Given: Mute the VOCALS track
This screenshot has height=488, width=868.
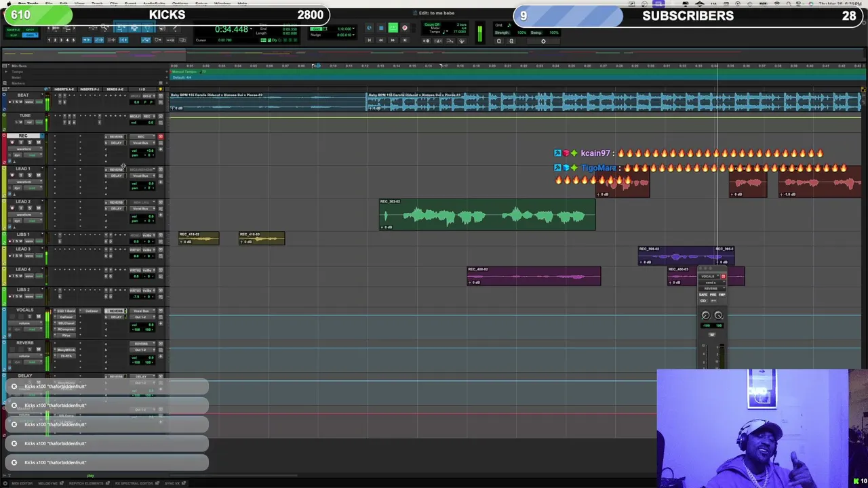Looking at the screenshot, I should pyautogui.click(x=38, y=317).
